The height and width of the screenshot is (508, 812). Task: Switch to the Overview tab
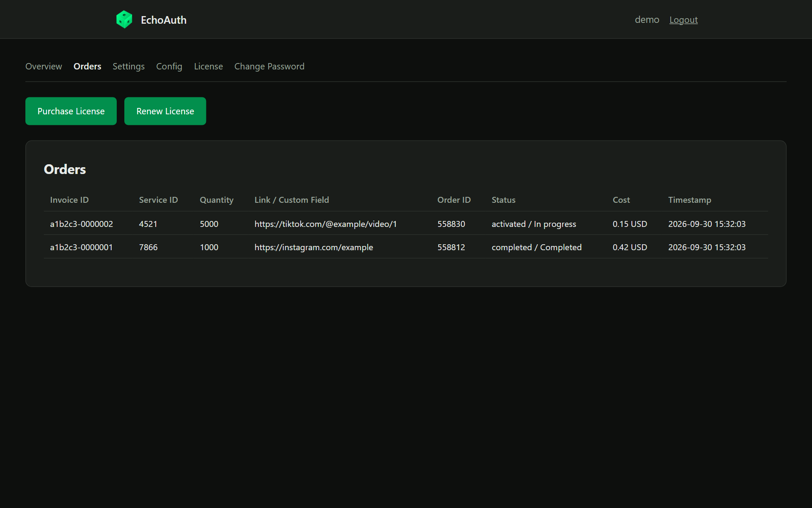click(x=44, y=66)
